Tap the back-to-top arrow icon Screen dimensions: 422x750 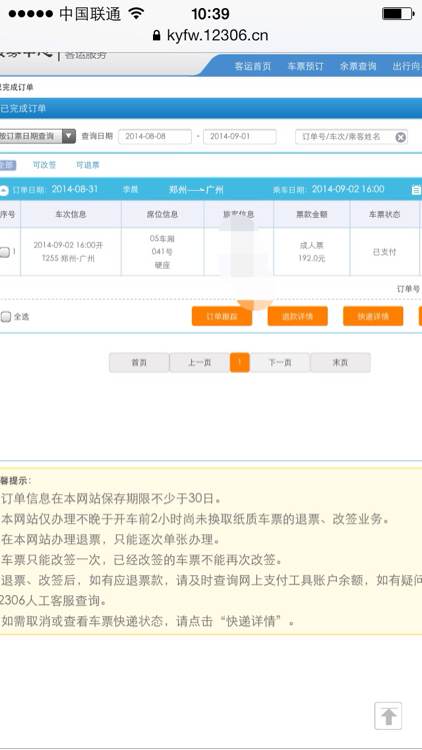point(388,716)
